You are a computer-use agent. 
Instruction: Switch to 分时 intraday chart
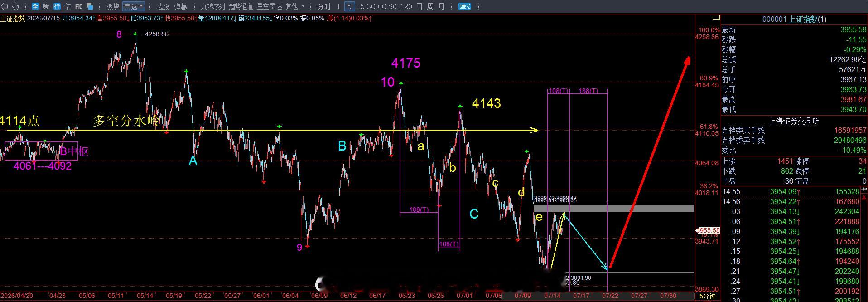pyautogui.click(x=324, y=6)
